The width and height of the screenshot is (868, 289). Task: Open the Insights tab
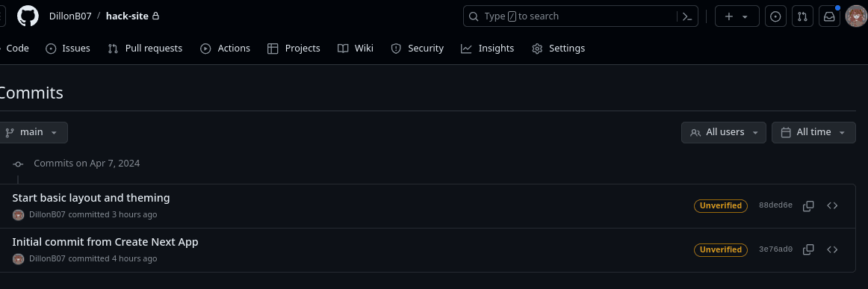(487, 48)
